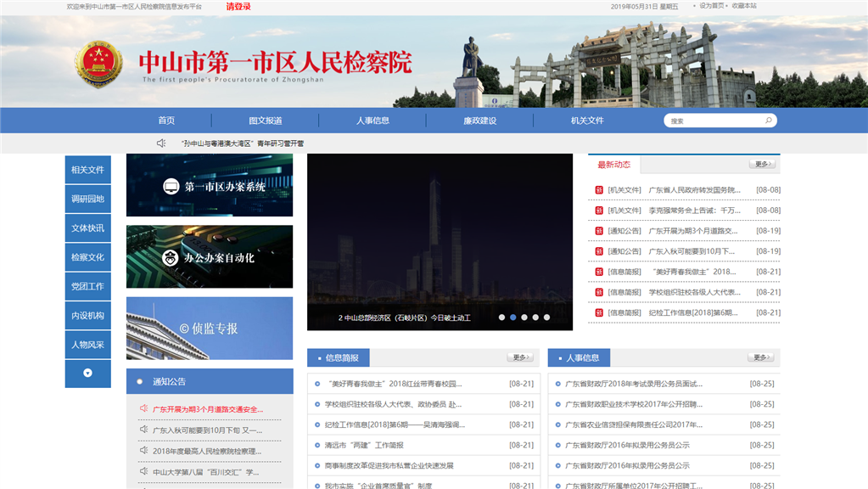The width and height of the screenshot is (868, 489).
Task: Click the speaker icon beside 广东入秋可能要到10月下旬
Action: [x=144, y=430]
